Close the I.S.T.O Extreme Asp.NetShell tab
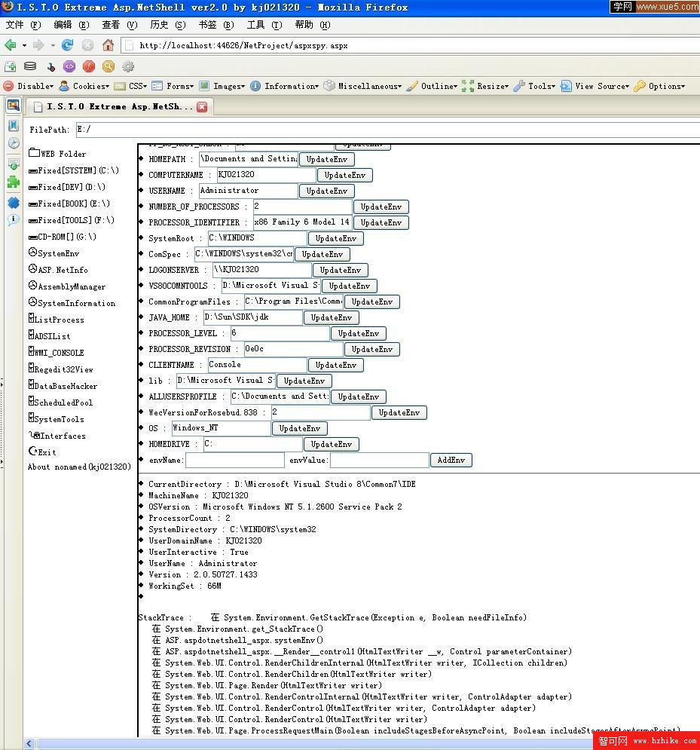This screenshot has height=750, width=700. coord(202,107)
